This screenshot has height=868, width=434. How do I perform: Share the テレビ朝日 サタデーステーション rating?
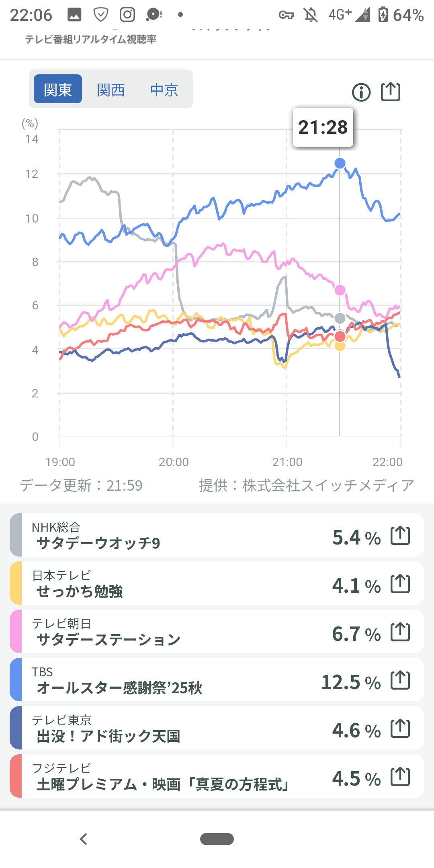[x=400, y=632]
